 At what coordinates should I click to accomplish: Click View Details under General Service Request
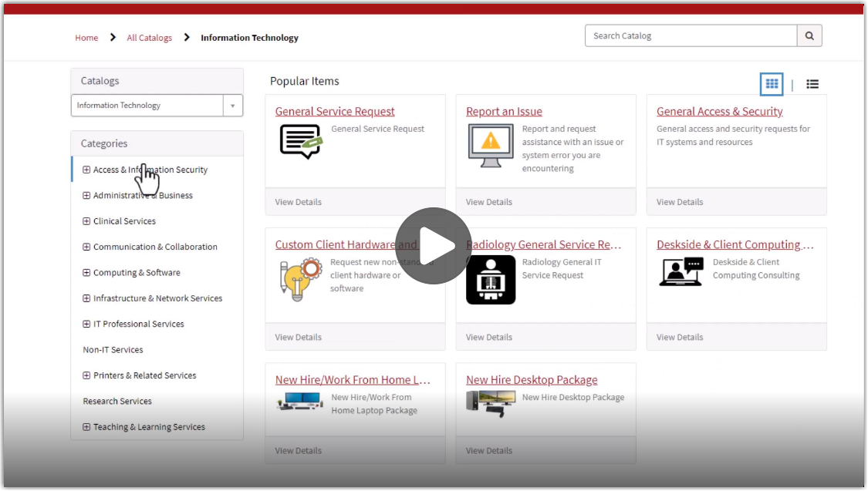[x=298, y=202]
